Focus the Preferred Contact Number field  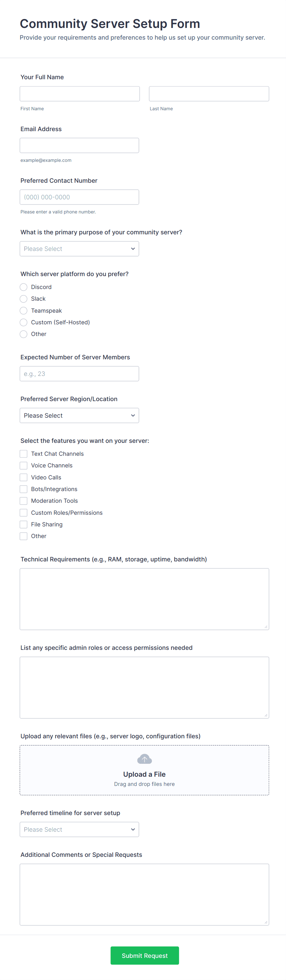tap(79, 197)
